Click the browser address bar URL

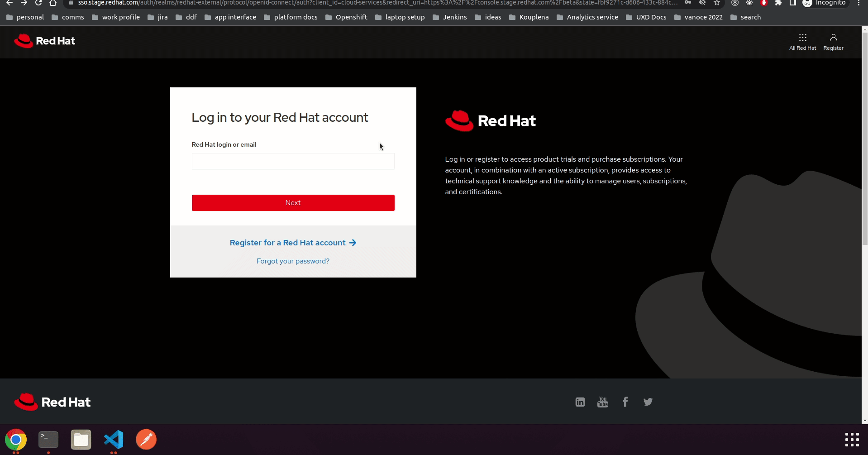click(378, 3)
